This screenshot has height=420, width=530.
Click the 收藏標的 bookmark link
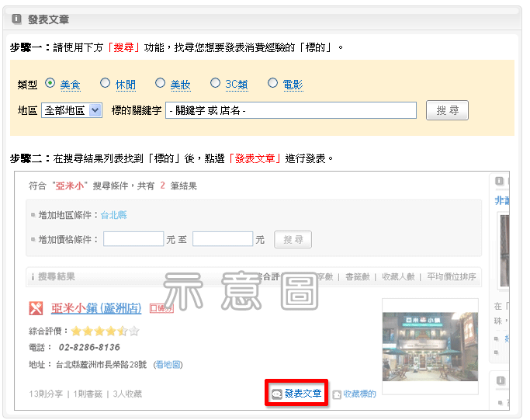pyautogui.click(x=359, y=394)
